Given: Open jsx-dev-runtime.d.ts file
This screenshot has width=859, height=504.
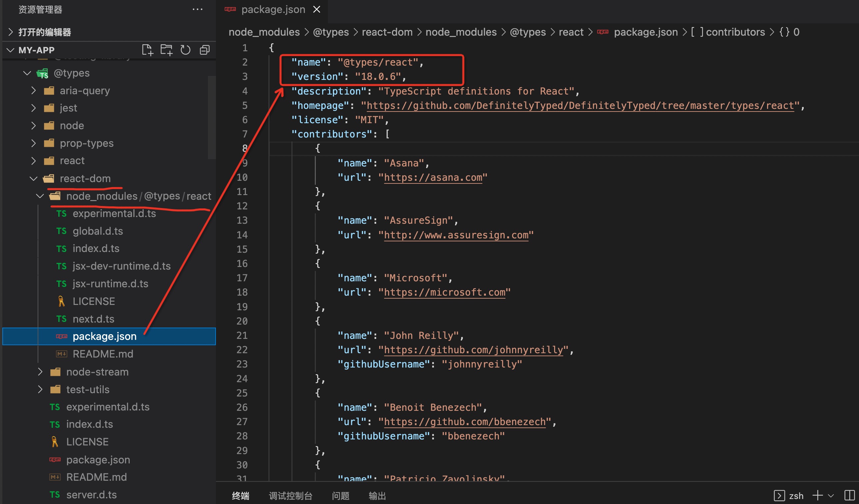Looking at the screenshot, I should click(x=121, y=266).
